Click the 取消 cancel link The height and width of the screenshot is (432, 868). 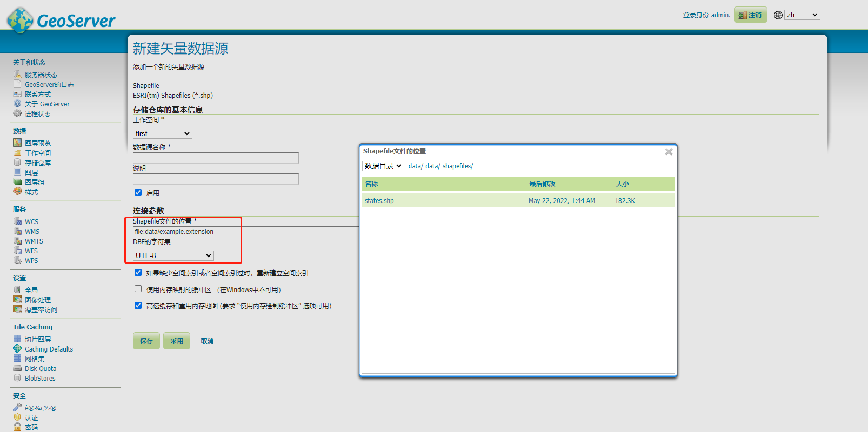(207, 341)
